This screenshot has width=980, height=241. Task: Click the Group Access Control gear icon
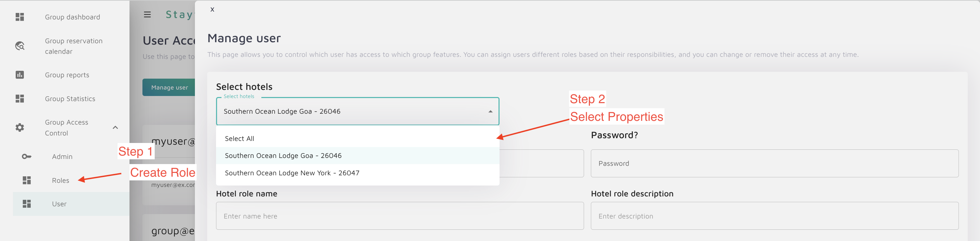(x=20, y=128)
